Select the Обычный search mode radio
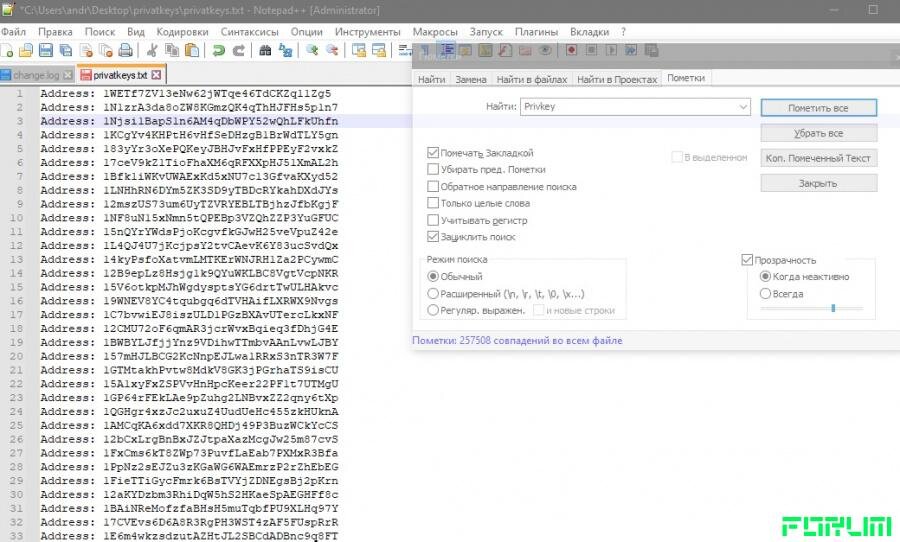The height and width of the screenshot is (542, 900). pos(433,277)
